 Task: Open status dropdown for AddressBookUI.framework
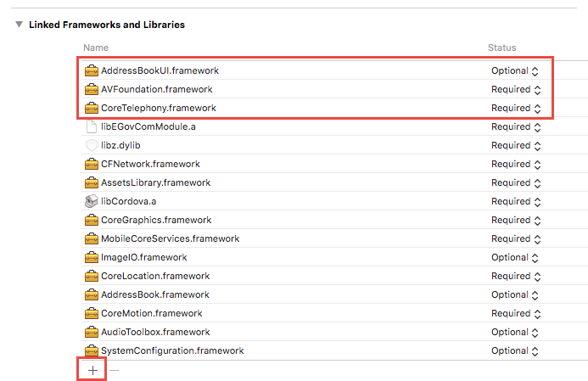pos(515,70)
